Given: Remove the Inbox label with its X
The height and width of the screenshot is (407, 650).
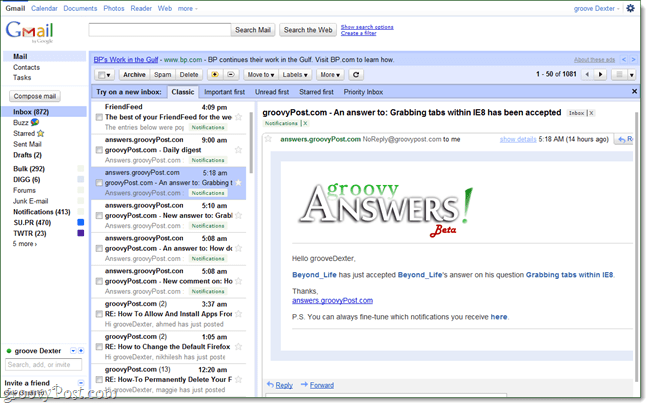Looking at the screenshot, I should pos(592,113).
